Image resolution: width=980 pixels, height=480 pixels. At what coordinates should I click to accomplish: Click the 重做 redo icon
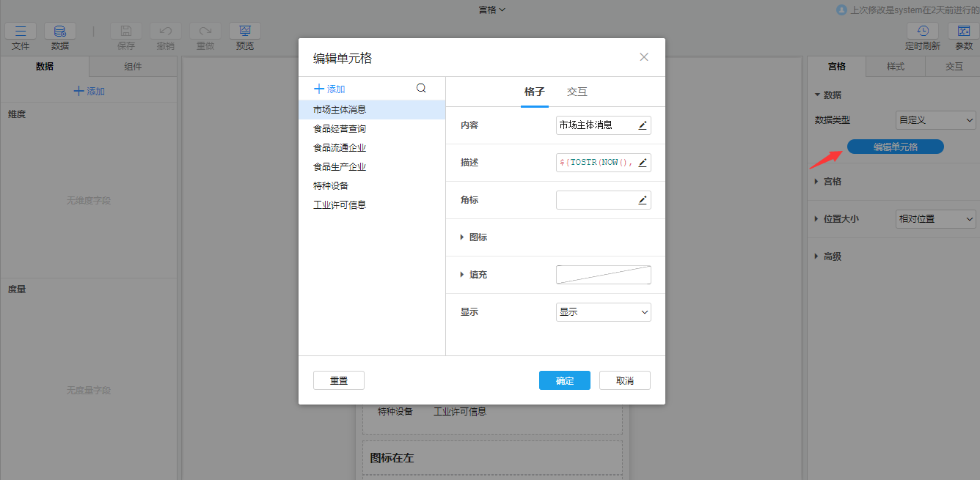pos(205,31)
